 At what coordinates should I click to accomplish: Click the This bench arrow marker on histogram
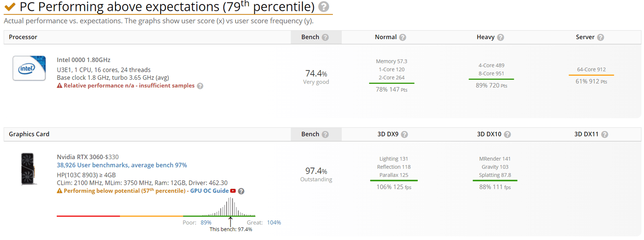coord(231,221)
